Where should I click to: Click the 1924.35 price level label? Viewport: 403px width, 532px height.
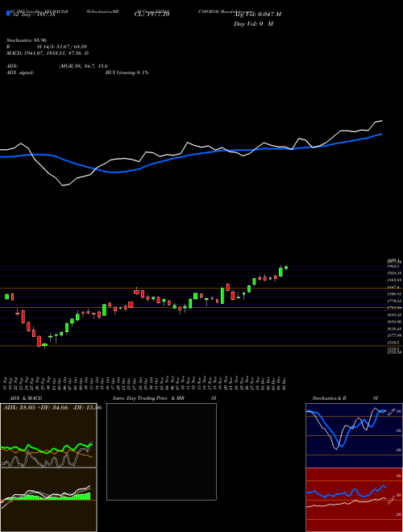[x=395, y=273]
